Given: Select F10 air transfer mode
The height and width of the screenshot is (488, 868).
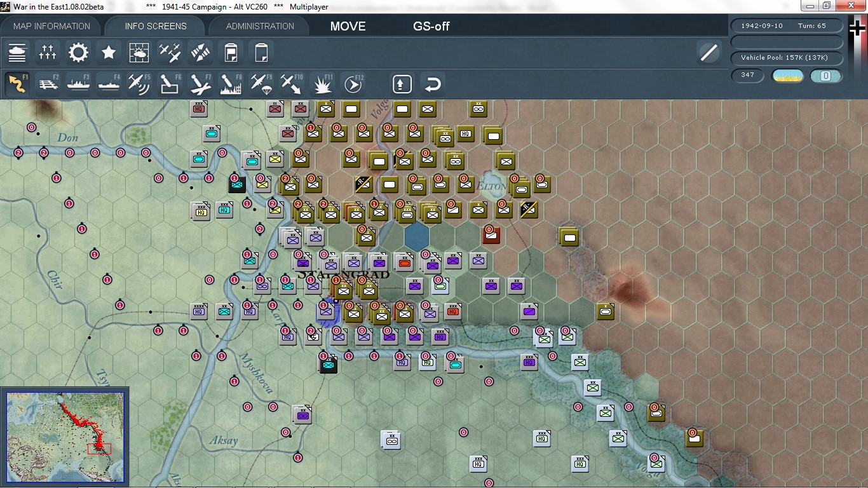Looking at the screenshot, I should click(292, 84).
